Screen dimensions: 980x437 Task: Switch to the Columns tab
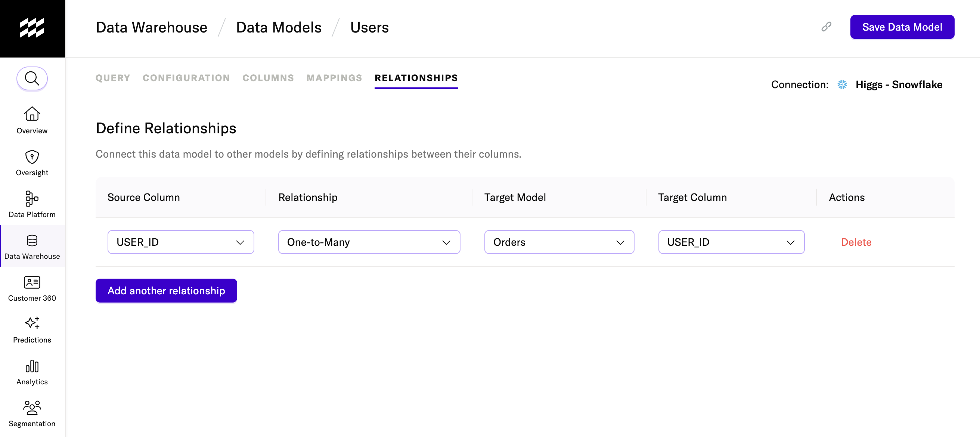pyautogui.click(x=268, y=78)
